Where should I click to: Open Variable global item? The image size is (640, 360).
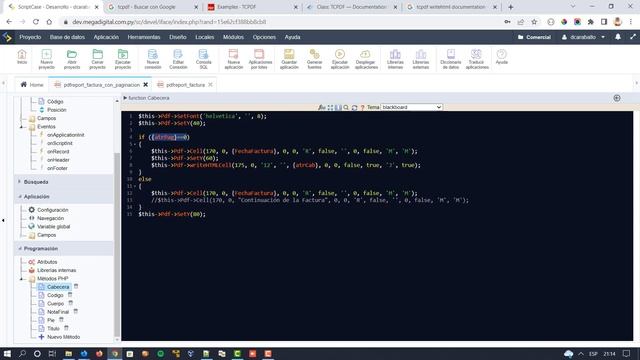[x=53, y=227]
